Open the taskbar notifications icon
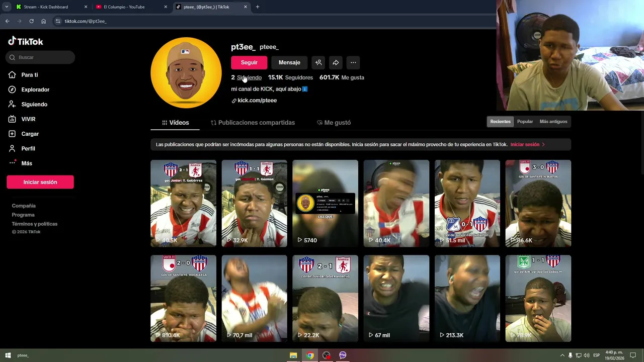 coord(633,355)
